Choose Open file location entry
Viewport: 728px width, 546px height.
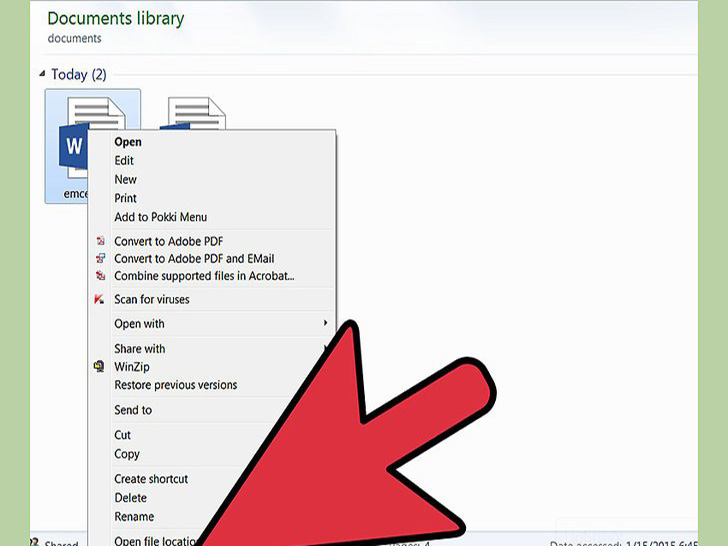(156, 540)
